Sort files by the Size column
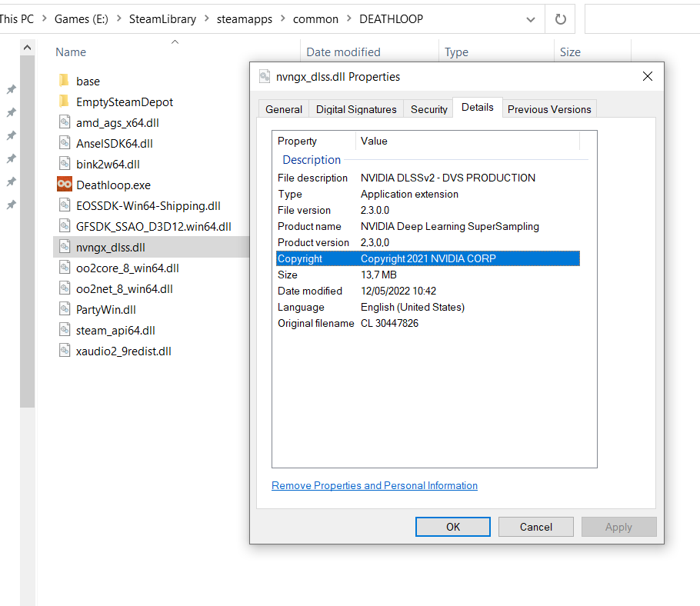Image resolution: width=700 pixels, height=606 pixels. coord(570,52)
